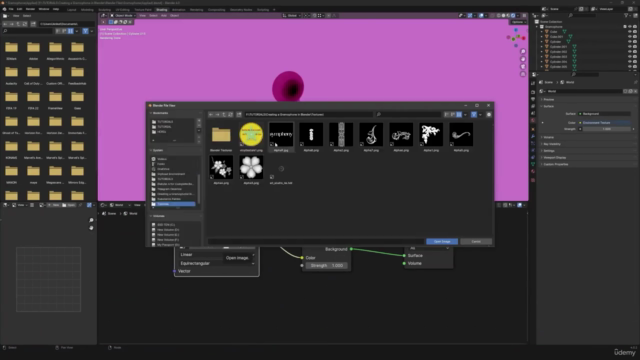Switch to the UV Editing workspace tab
This screenshot has width=640, height=360.
tap(122, 9)
